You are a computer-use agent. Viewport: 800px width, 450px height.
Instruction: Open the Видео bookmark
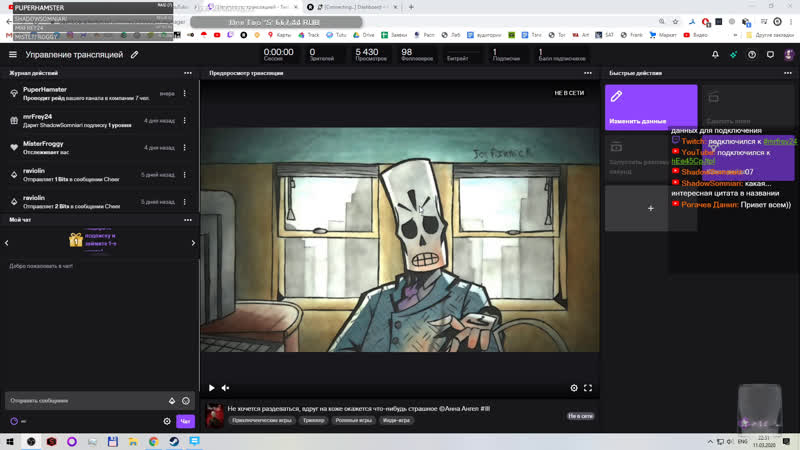pos(695,35)
